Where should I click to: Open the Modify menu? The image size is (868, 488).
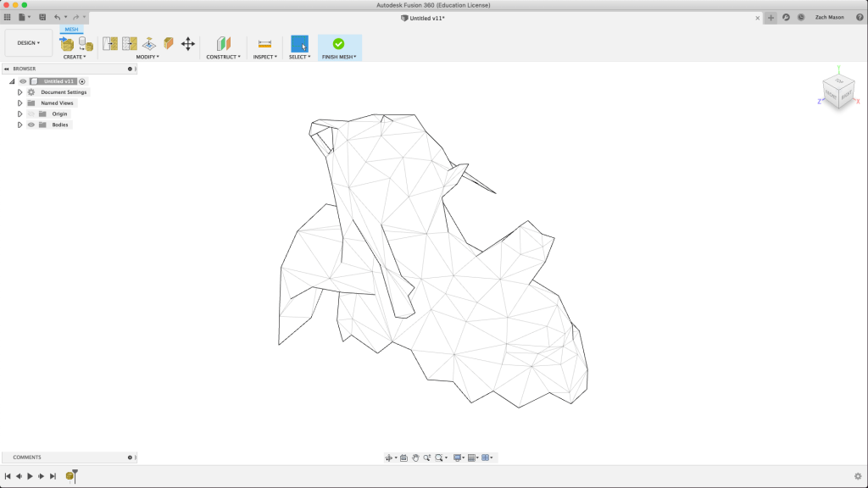147,57
